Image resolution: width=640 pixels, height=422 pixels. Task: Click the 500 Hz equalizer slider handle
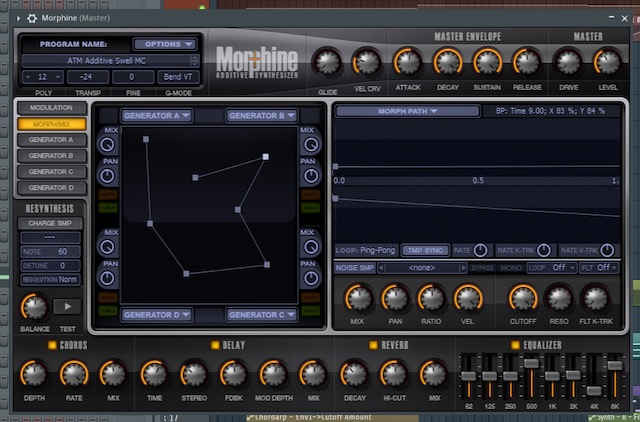pos(531,363)
